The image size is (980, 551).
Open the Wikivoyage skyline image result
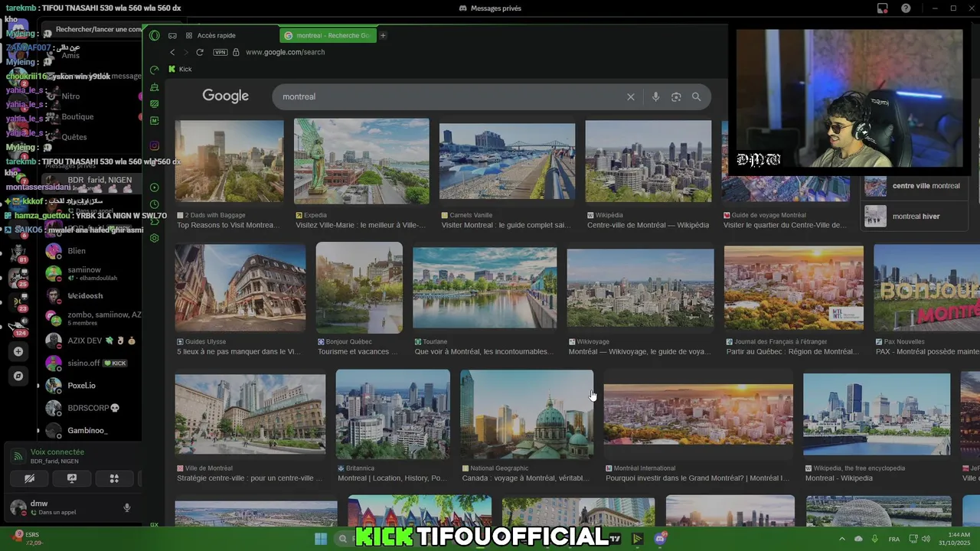pos(640,288)
